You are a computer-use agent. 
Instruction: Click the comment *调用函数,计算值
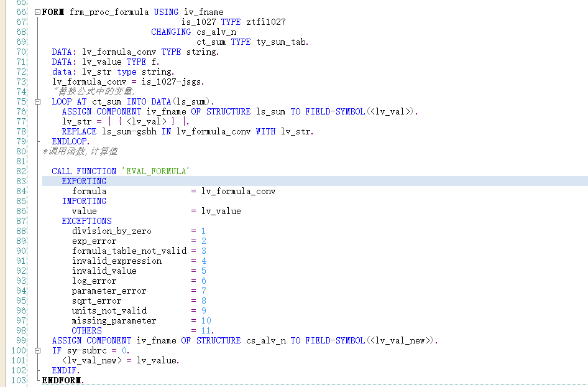click(80, 151)
